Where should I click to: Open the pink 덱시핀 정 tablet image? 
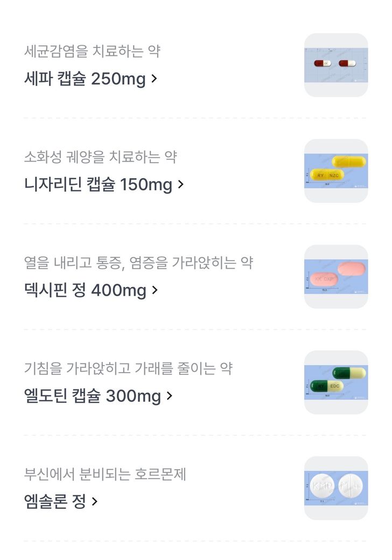(336, 277)
